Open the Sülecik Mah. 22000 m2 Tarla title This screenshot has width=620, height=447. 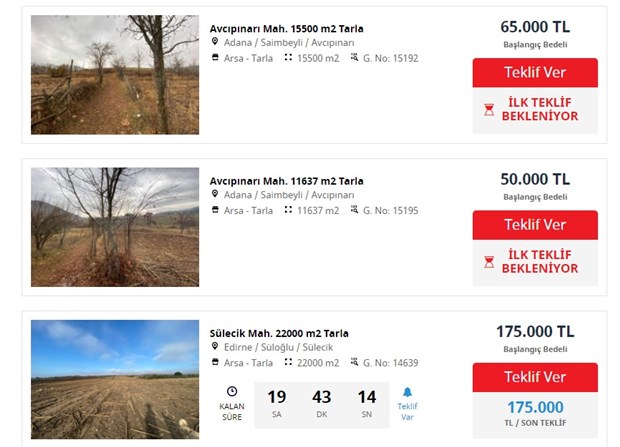click(279, 333)
